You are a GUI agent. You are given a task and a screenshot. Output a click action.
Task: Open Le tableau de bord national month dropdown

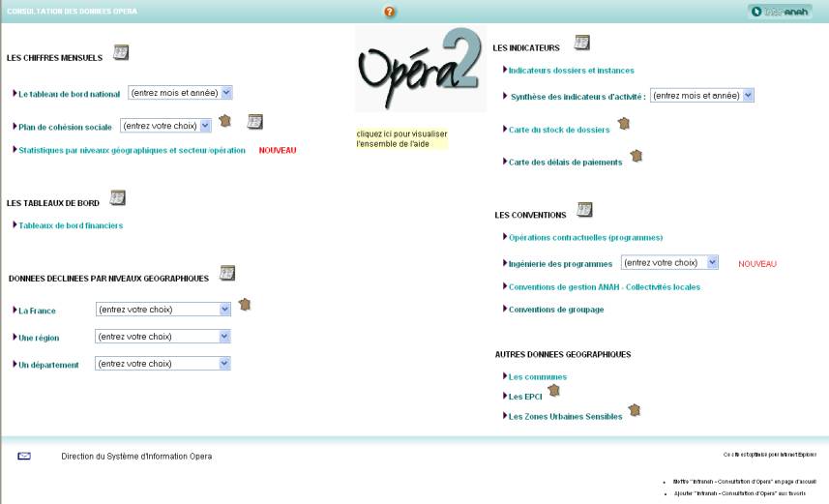[x=180, y=93]
